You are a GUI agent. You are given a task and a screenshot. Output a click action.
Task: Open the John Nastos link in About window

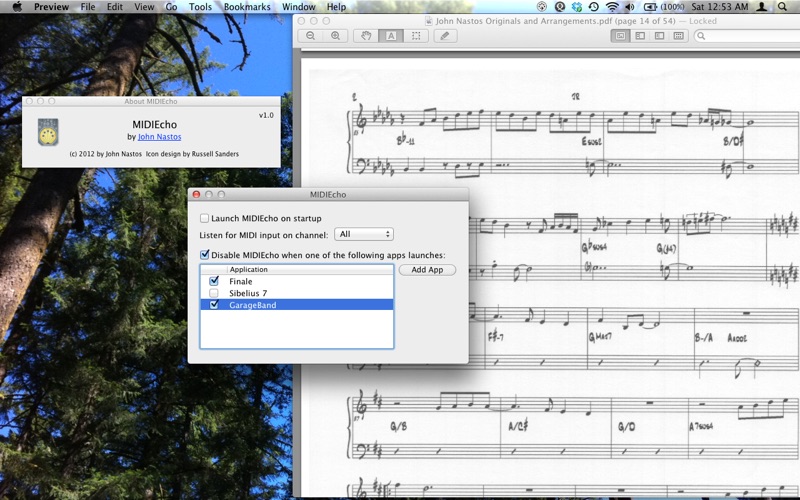(x=160, y=137)
